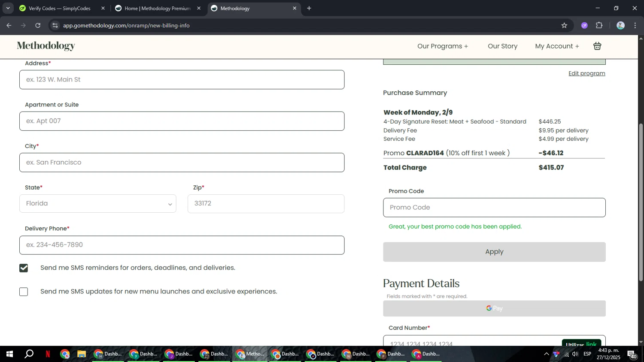
Task: Open the State dropdown showing Florida
Action: point(98,203)
